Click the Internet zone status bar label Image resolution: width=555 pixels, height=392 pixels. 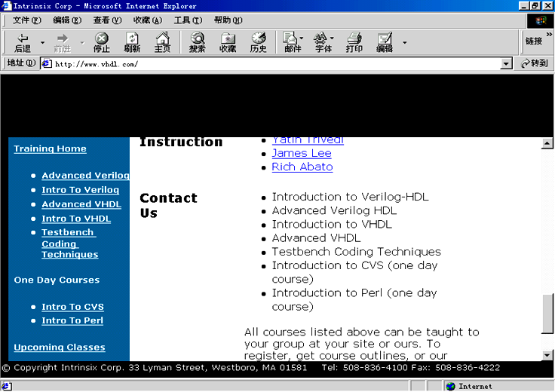pos(475,386)
